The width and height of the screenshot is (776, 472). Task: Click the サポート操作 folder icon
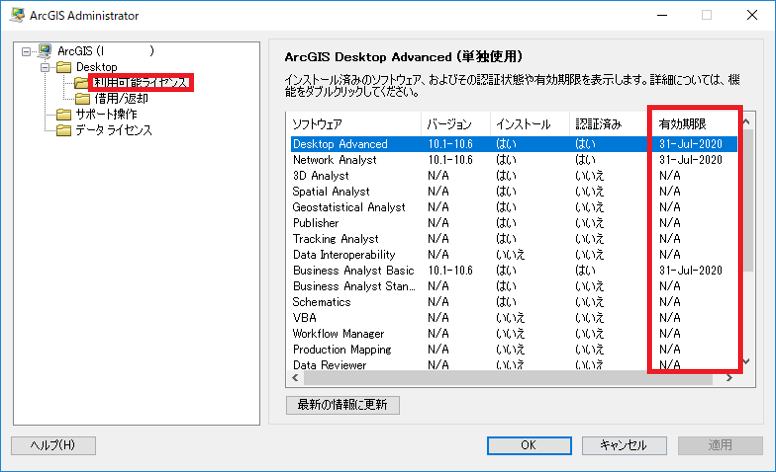[x=63, y=114]
